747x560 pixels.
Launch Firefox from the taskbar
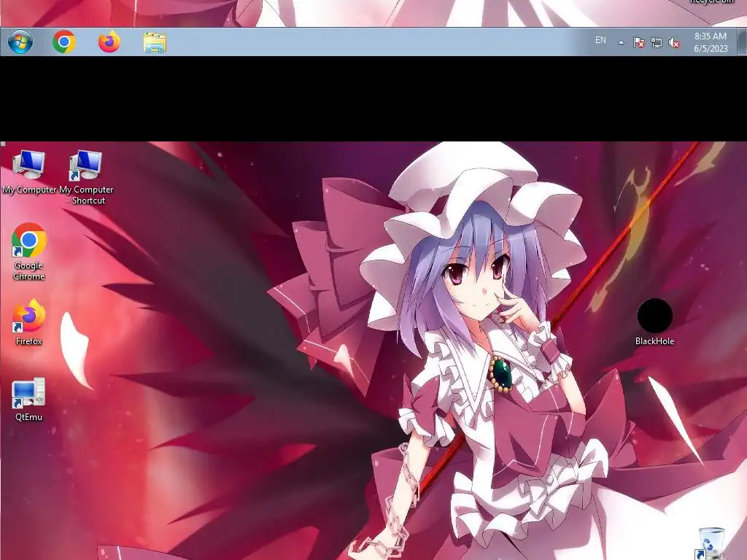tap(109, 42)
